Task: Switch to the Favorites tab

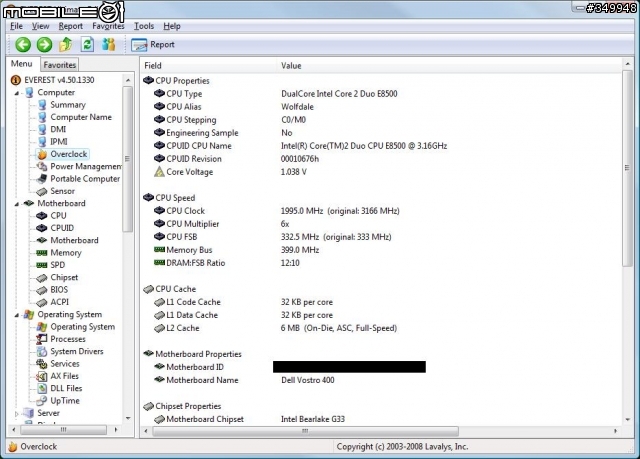Action: click(x=60, y=65)
